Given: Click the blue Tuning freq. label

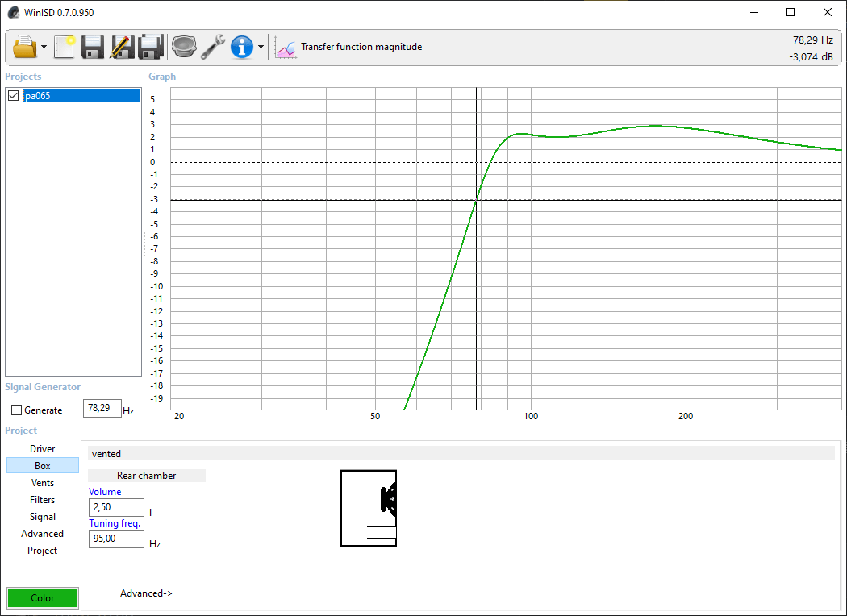Looking at the screenshot, I should (x=115, y=523).
